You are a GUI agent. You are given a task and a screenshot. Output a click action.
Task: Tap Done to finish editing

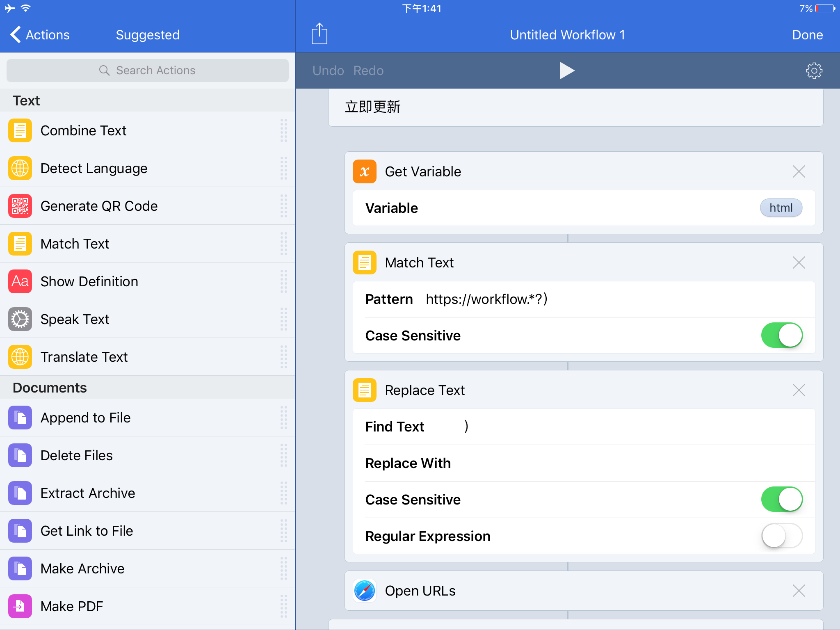pos(807,35)
